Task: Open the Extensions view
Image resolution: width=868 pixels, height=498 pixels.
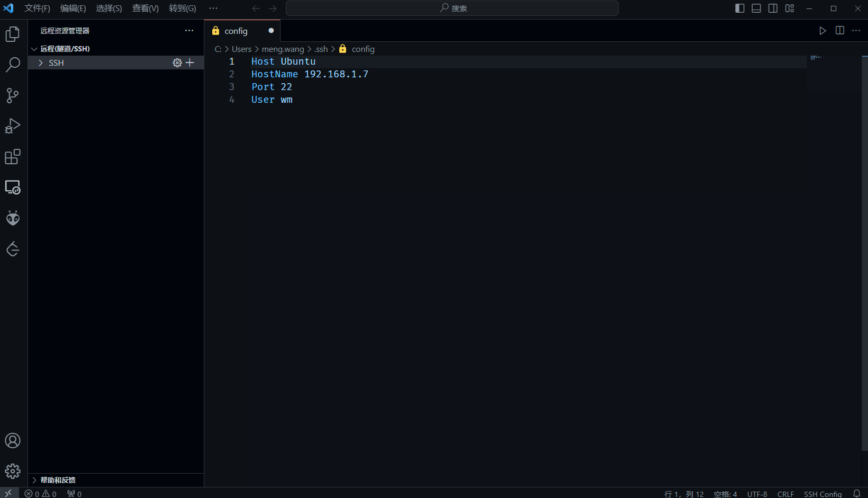Action: [13, 157]
